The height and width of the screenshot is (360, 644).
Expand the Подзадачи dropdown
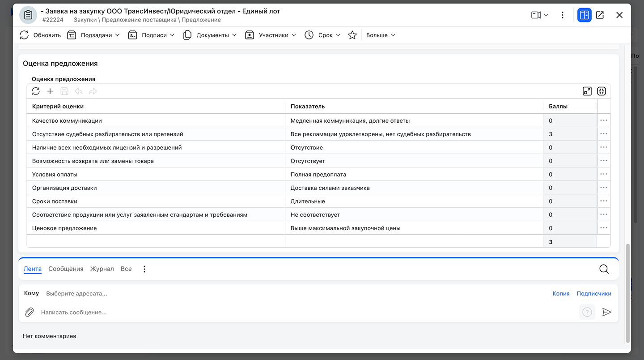pyautogui.click(x=94, y=35)
